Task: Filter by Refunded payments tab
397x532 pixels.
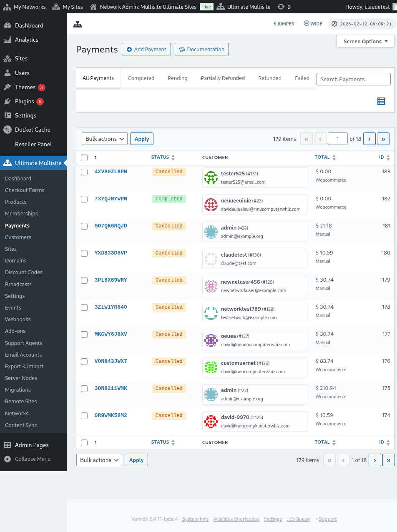Action: [x=270, y=78]
